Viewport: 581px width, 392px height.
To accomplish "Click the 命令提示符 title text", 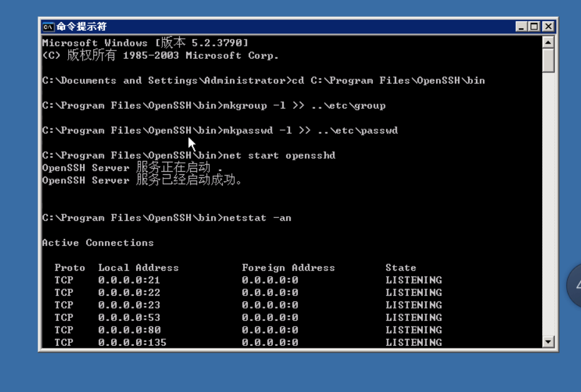I will coord(81,27).
